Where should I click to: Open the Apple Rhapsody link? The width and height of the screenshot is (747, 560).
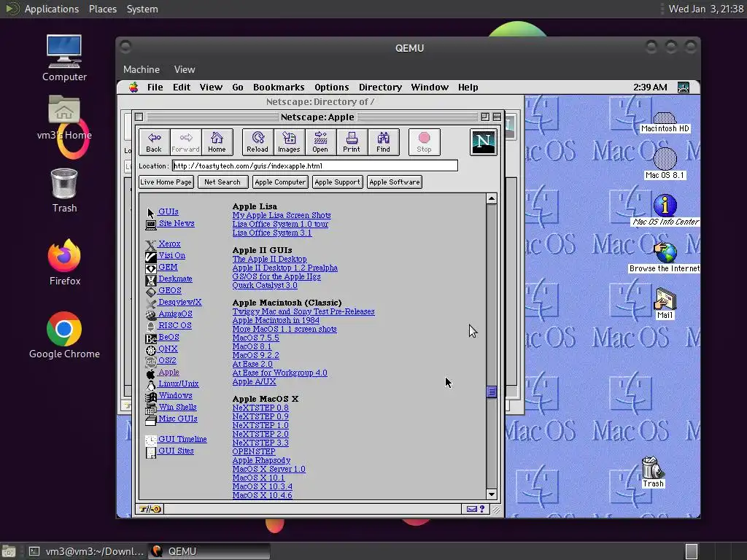pyautogui.click(x=262, y=461)
